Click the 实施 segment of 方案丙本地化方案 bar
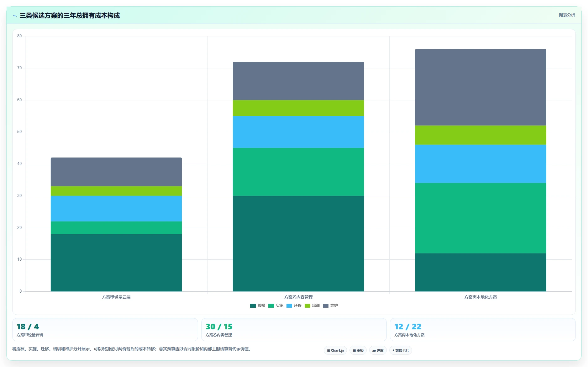Image resolution: width=588 pixels, height=367 pixels. coord(480,218)
